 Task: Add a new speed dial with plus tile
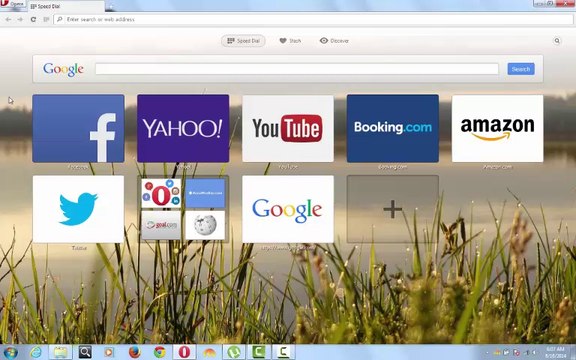(x=393, y=209)
